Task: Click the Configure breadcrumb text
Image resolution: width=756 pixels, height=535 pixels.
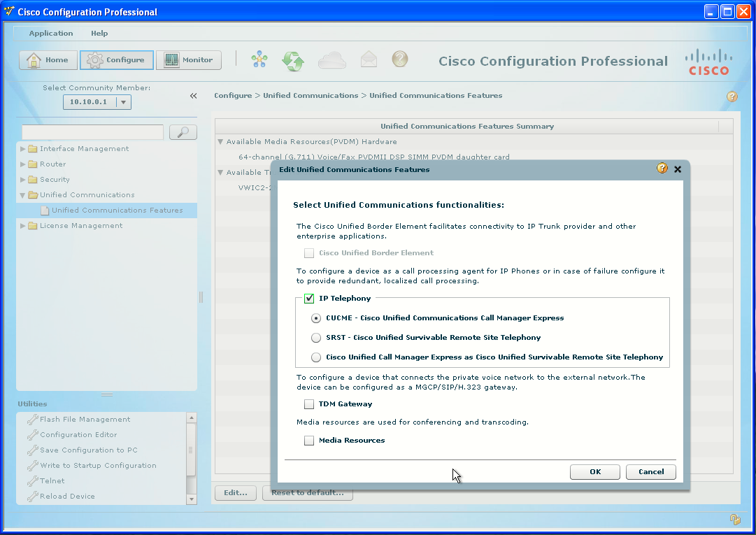Action: (233, 96)
